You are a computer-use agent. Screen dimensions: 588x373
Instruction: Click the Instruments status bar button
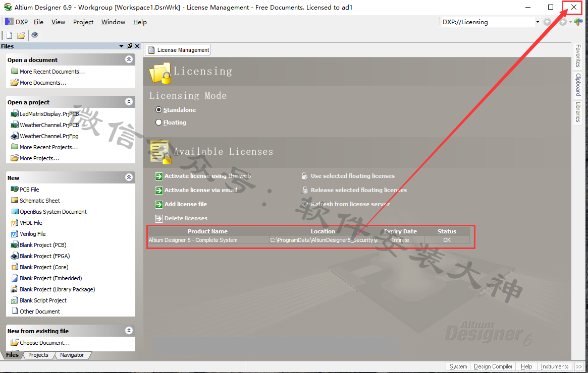[555, 366]
